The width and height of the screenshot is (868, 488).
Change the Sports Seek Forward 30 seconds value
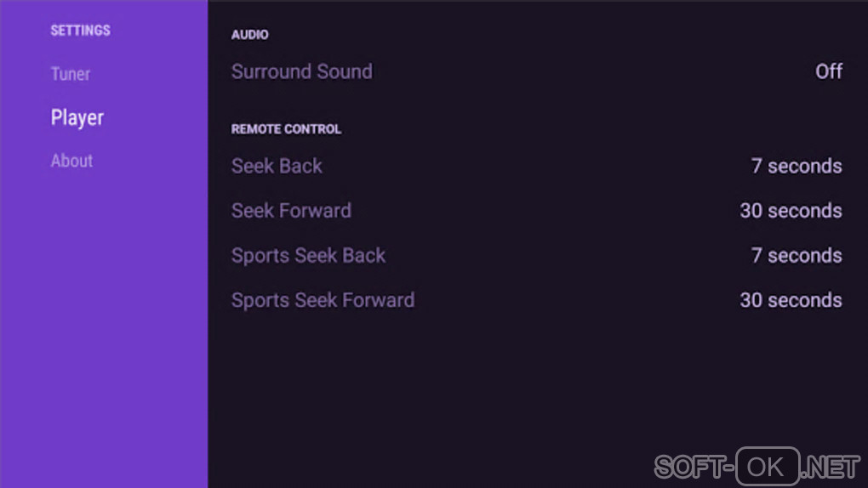pyautogui.click(x=791, y=300)
